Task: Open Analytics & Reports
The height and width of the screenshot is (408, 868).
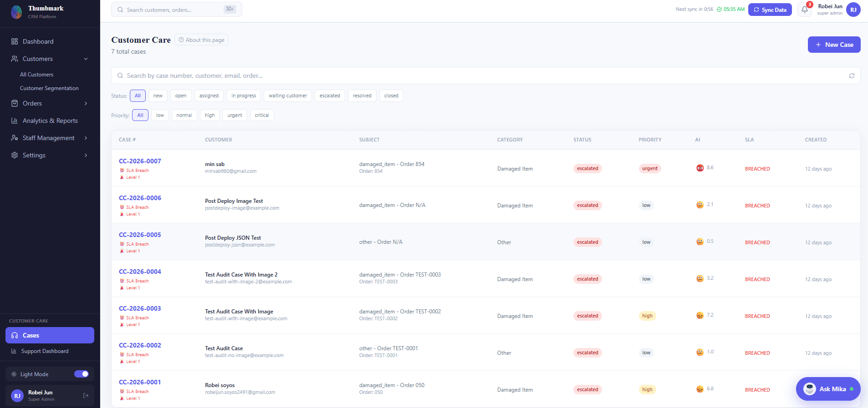Action: coord(50,121)
